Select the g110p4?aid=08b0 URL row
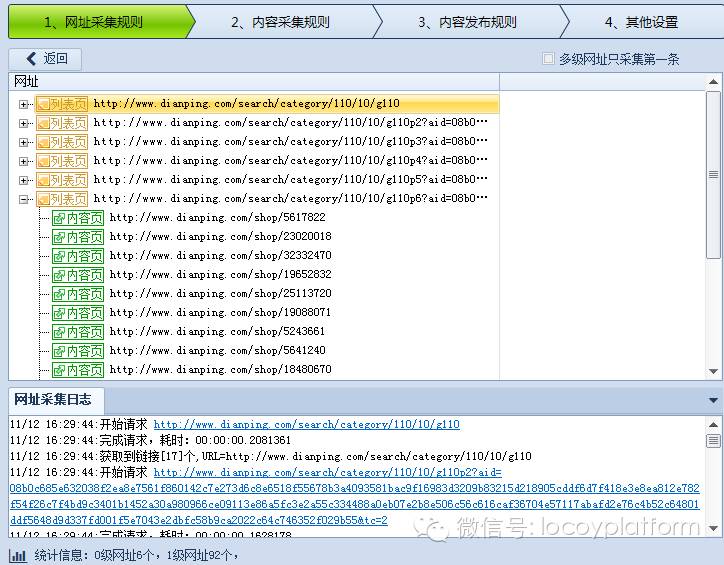 coord(290,160)
